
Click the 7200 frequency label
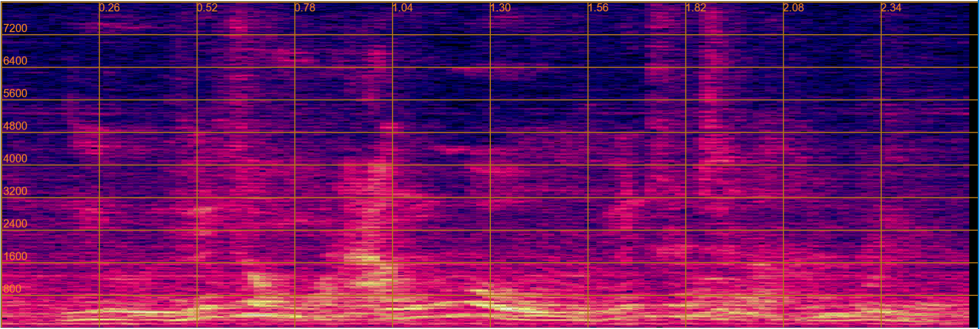click(15, 28)
